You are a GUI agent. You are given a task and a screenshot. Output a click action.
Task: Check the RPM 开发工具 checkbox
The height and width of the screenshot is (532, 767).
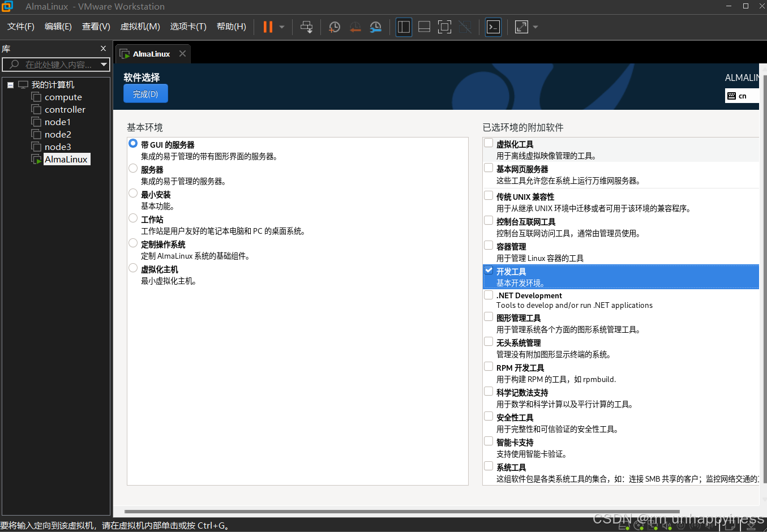click(x=489, y=366)
